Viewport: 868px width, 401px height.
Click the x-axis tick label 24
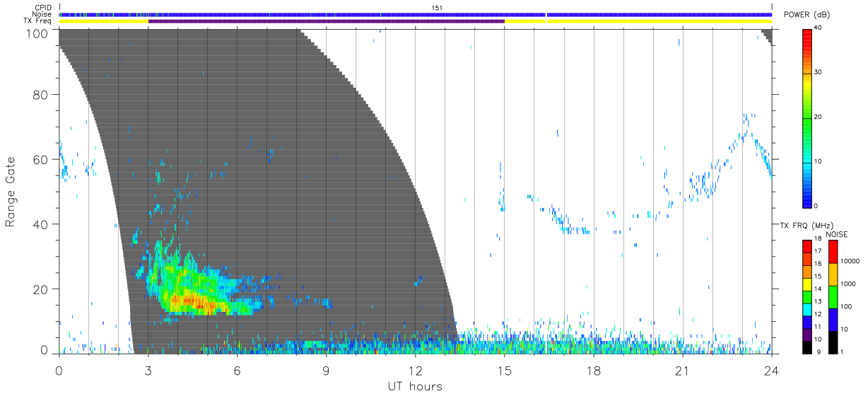click(771, 370)
